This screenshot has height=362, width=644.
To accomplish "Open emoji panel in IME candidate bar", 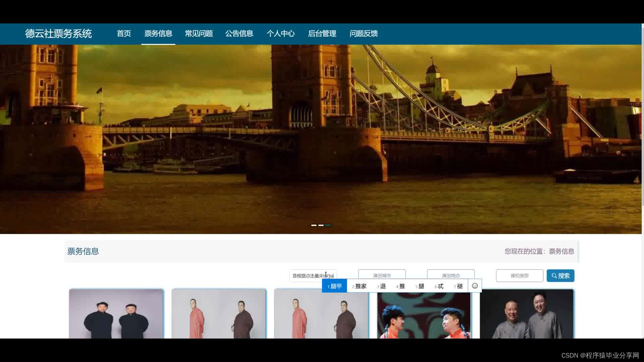I will click(x=475, y=286).
